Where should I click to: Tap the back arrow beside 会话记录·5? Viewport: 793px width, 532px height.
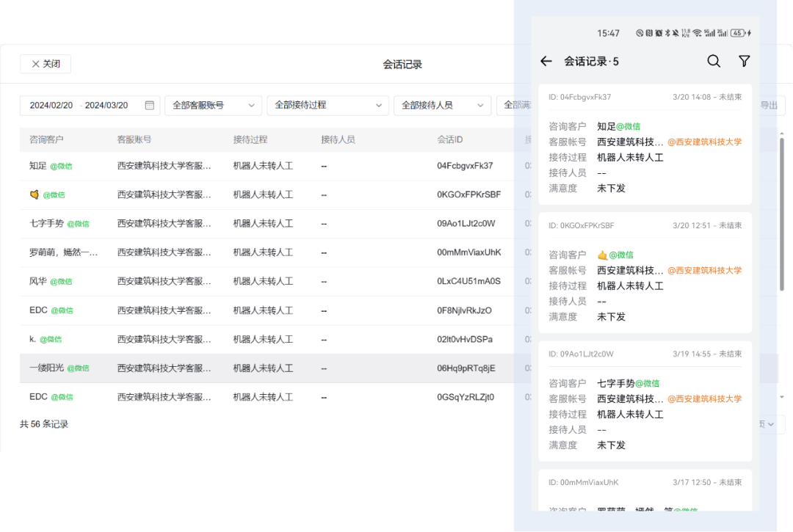pos(546,62)
